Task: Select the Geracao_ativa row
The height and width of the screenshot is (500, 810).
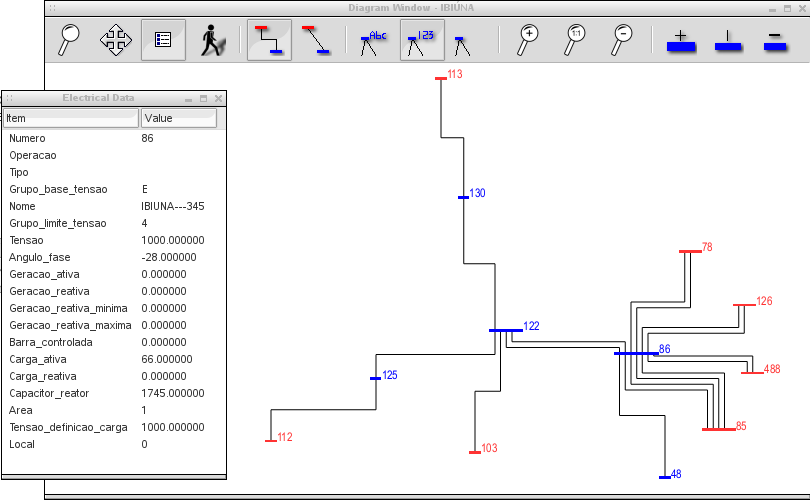Action: [x=114, y=274]
